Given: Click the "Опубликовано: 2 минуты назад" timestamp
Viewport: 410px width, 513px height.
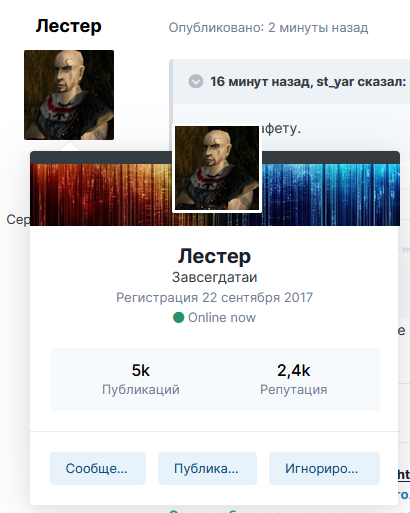Looking at the screenshot, I should (268, 28).
